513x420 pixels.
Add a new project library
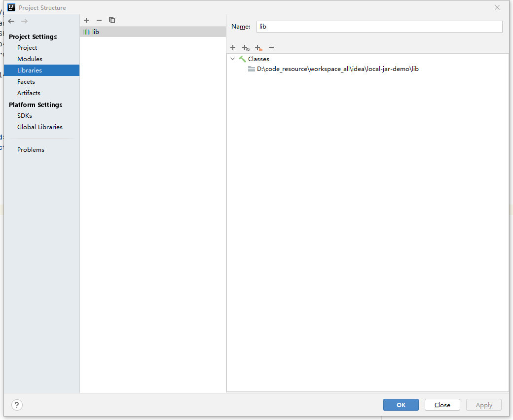[86, 20]
